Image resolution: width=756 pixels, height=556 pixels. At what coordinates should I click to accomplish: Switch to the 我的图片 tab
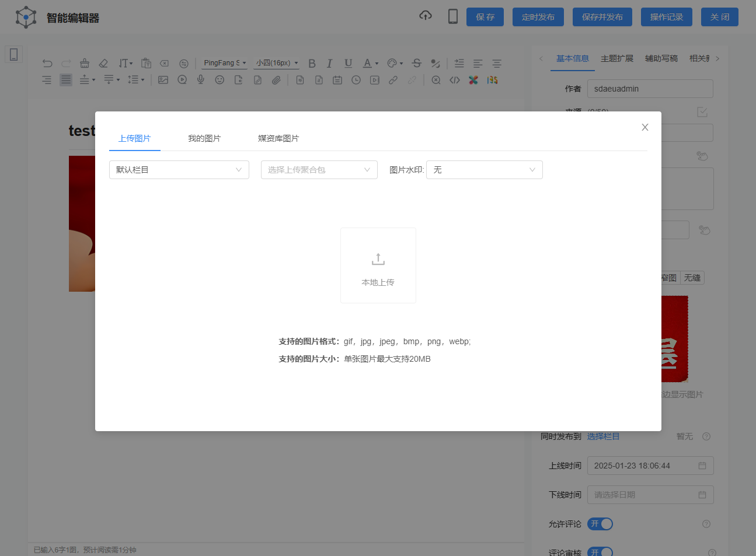[x=204, y=138]
